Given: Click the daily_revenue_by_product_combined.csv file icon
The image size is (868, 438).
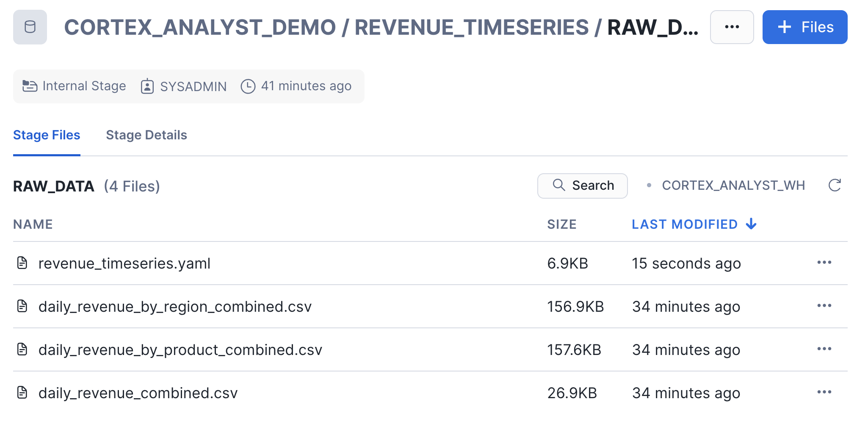Looking at the screenshot, I should coord(22,349).
